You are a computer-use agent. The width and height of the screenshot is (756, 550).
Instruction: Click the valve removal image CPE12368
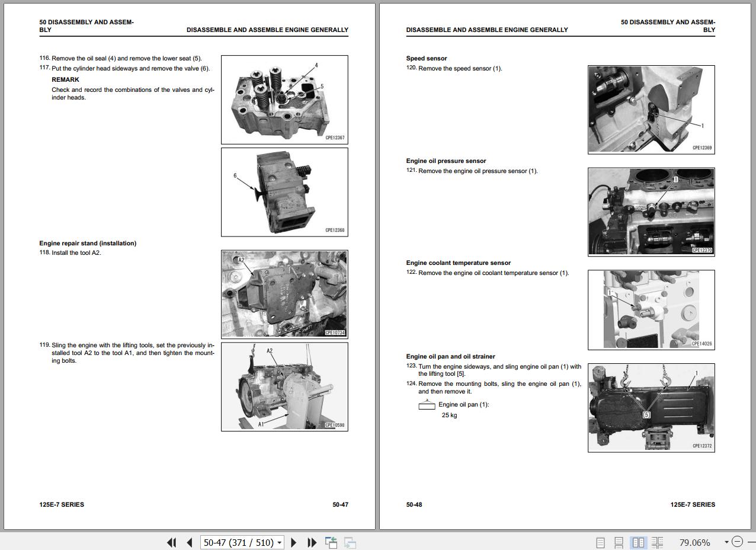coord(284,192)
